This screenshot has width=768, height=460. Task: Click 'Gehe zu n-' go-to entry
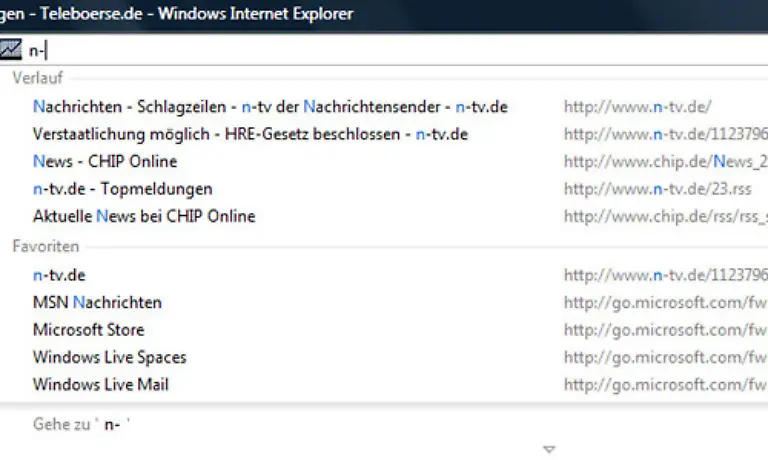[x=81, y=424]
